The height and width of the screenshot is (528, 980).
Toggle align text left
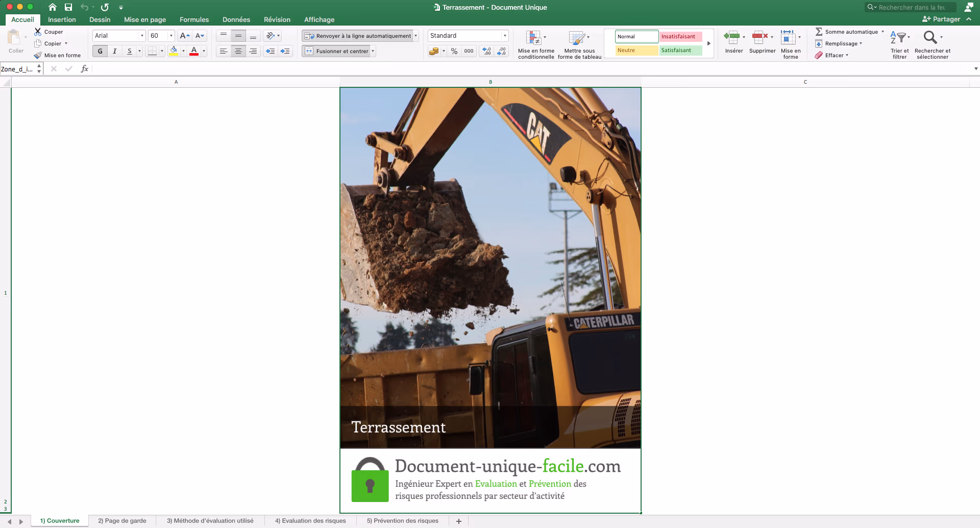(x=224, y=51)
